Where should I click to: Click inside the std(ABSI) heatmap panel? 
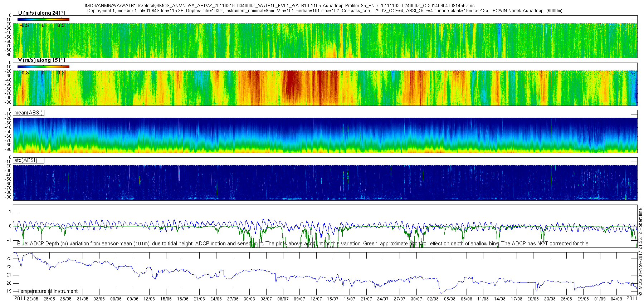click(x=325, y=182)
